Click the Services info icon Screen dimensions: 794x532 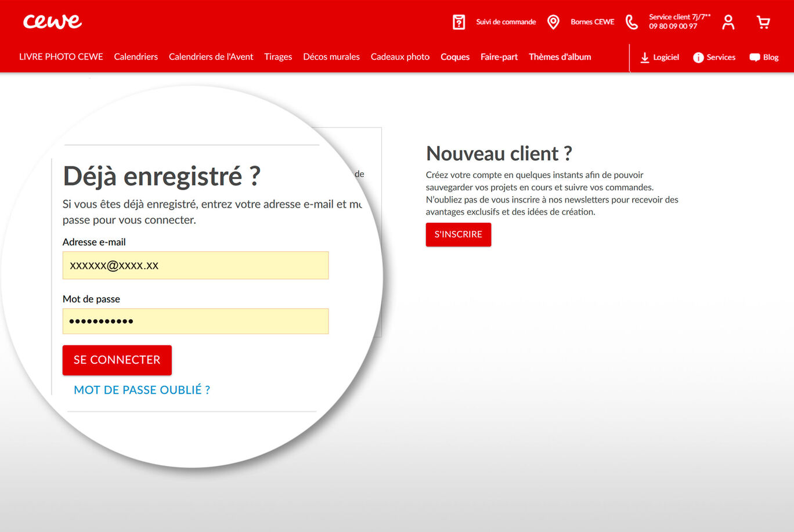698,57
